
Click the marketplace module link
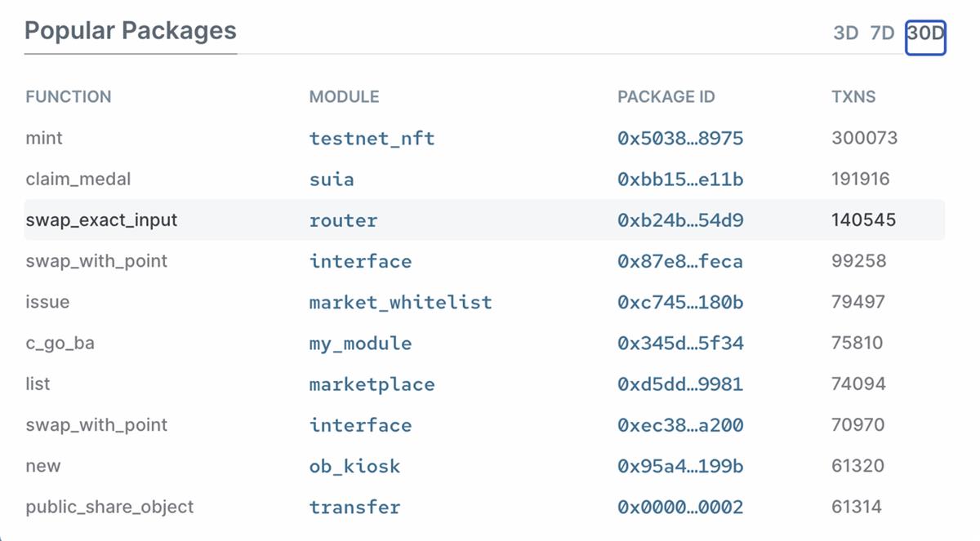click(x=372, y=384)
